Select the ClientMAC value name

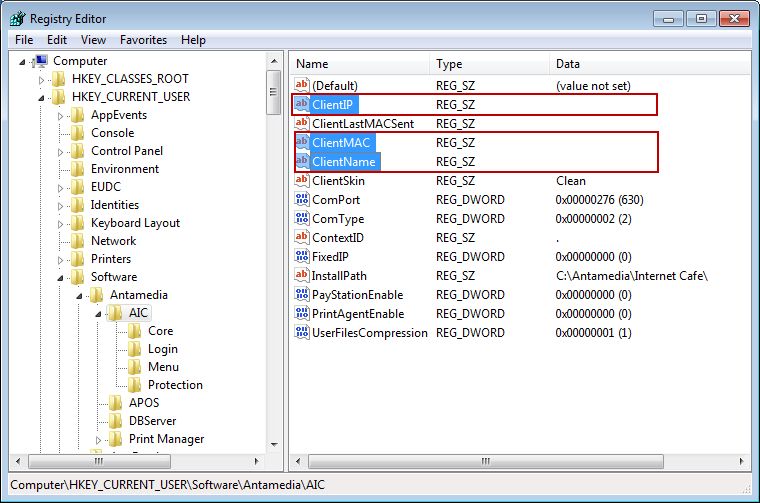click(341, 142)
